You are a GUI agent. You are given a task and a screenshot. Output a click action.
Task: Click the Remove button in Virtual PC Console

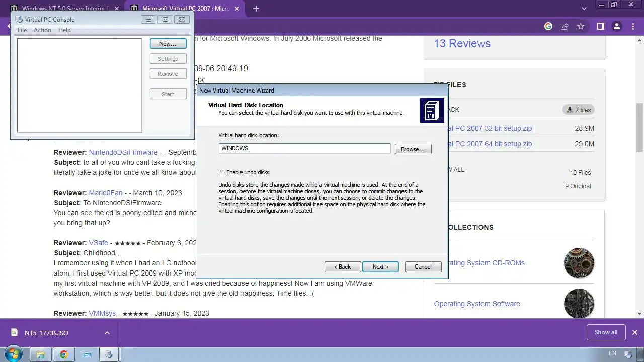coord(168,74)
